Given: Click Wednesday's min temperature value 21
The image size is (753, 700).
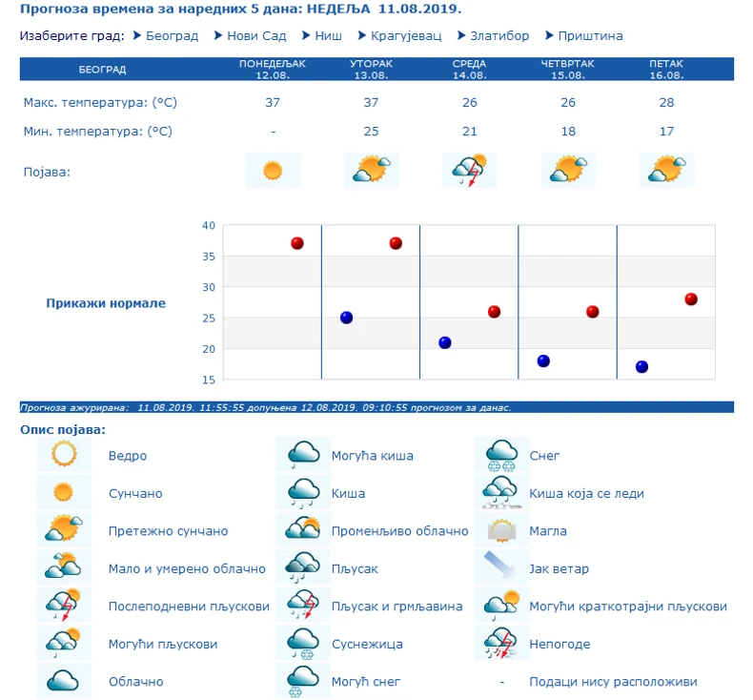Looking at the screenshot, I should (x=470, y=132).
